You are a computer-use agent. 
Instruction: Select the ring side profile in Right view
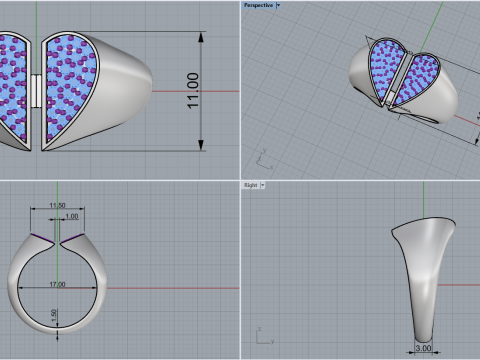(423, 279)
